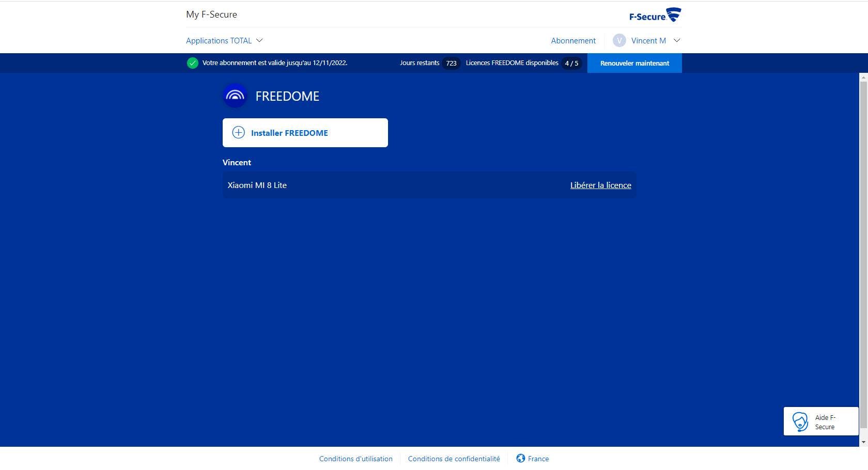Click the FREEDOME heading text
Image resolution: width=868 pixels, height=470 pixels.
point(287,96)
